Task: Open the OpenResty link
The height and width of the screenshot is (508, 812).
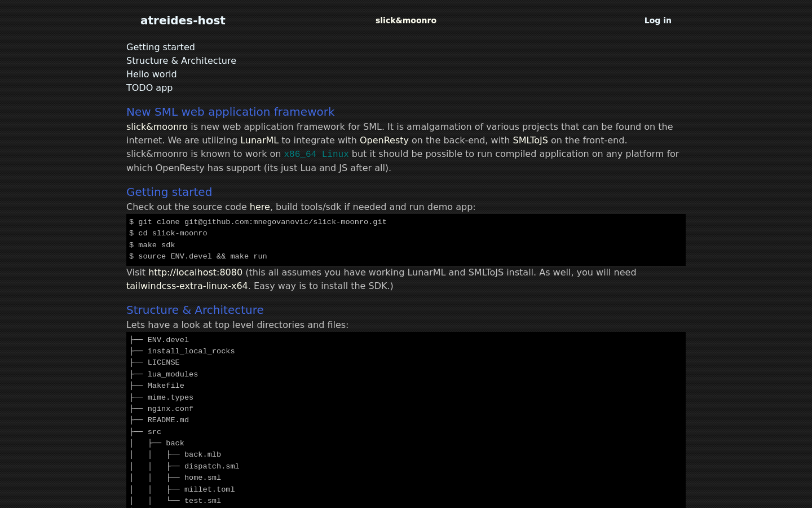Action: pyautogui.click(x=384, y=140)
